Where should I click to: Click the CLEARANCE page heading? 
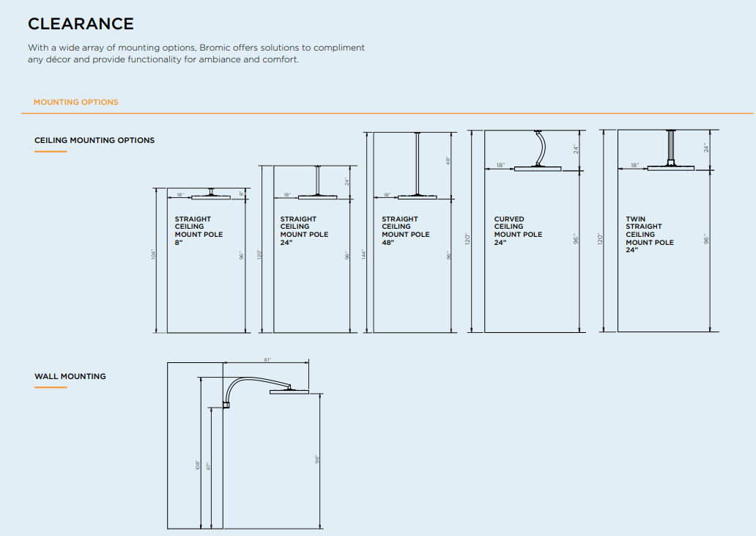(81, 24)
